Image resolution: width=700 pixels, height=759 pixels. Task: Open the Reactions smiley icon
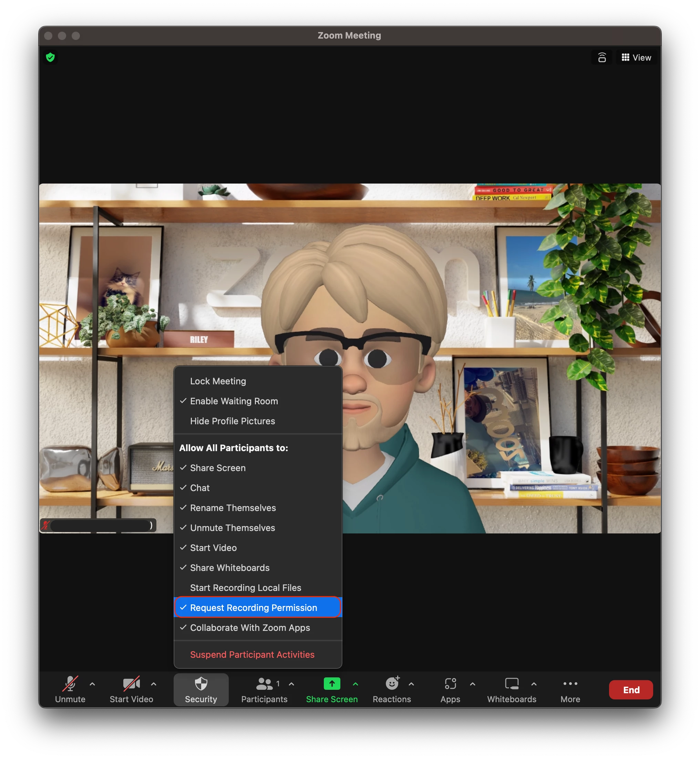coord(392,684)
